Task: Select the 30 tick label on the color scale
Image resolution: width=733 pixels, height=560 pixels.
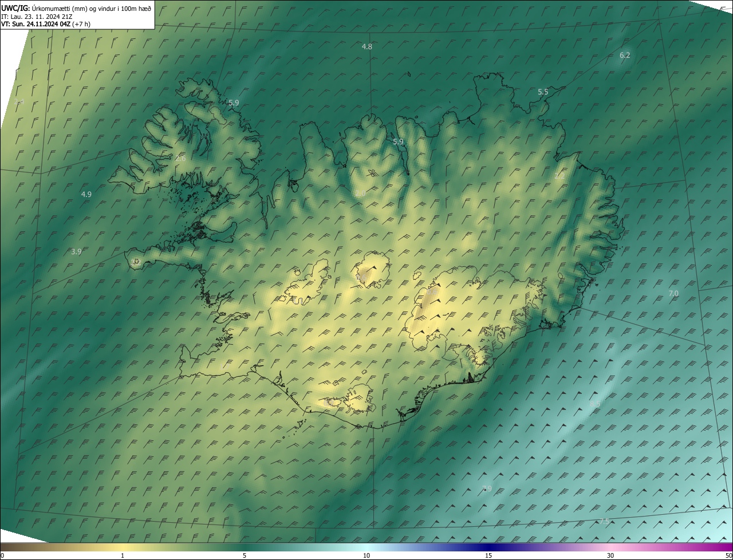Action: coord(610,555)
